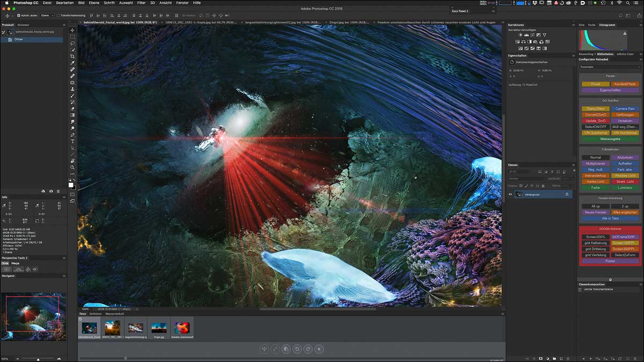Click the camera snapshot icon in Protokoll panel
The width and height of the screenshot is (644, 362).
pyautogui.click(x=51, y=191)
